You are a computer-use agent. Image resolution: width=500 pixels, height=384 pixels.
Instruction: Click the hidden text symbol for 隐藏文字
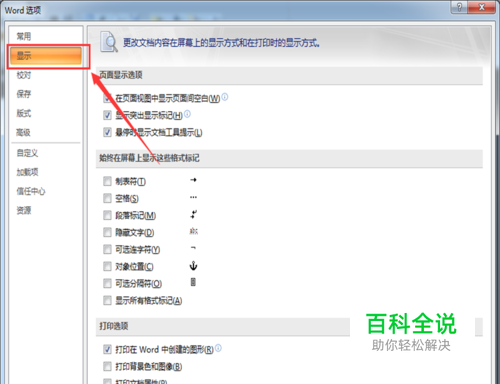[194, 231]
